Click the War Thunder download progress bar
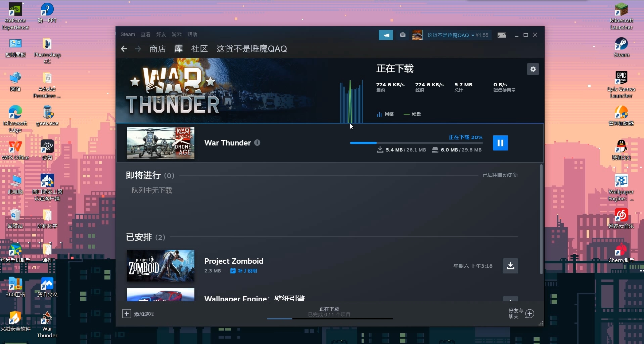 point(416,143)
